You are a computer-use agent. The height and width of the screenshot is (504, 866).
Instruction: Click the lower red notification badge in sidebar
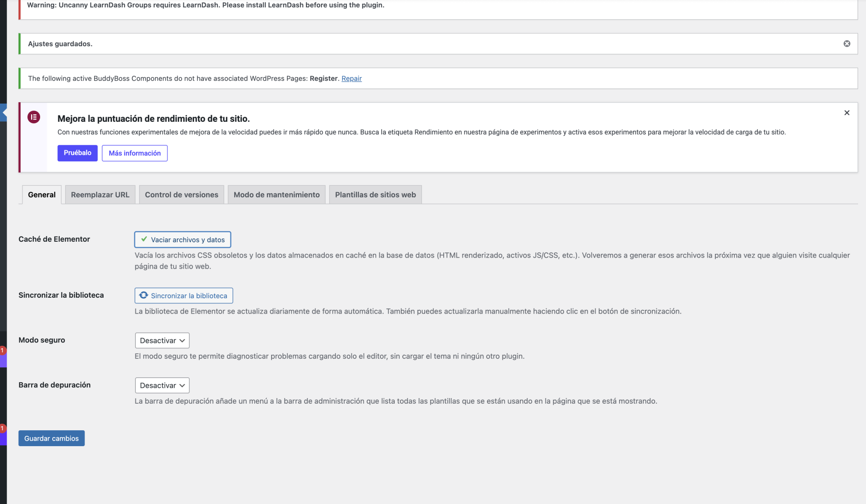point(2,428)
